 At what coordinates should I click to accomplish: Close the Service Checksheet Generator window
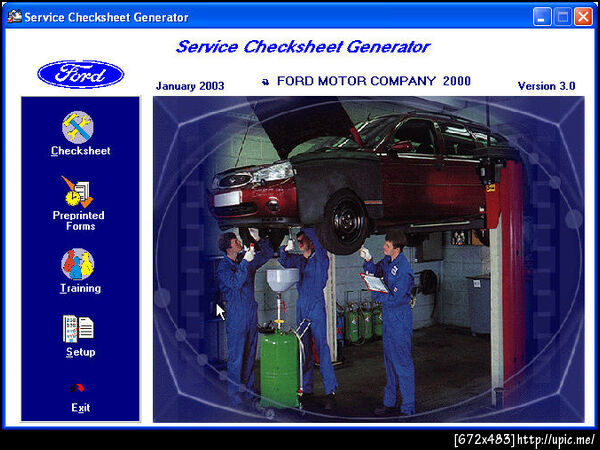(x=583, y=17)
